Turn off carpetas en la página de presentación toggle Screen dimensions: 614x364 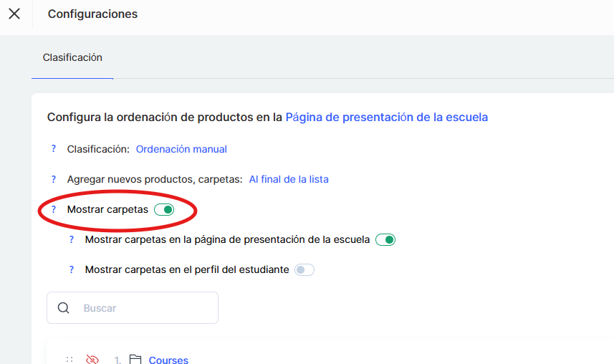385,239
